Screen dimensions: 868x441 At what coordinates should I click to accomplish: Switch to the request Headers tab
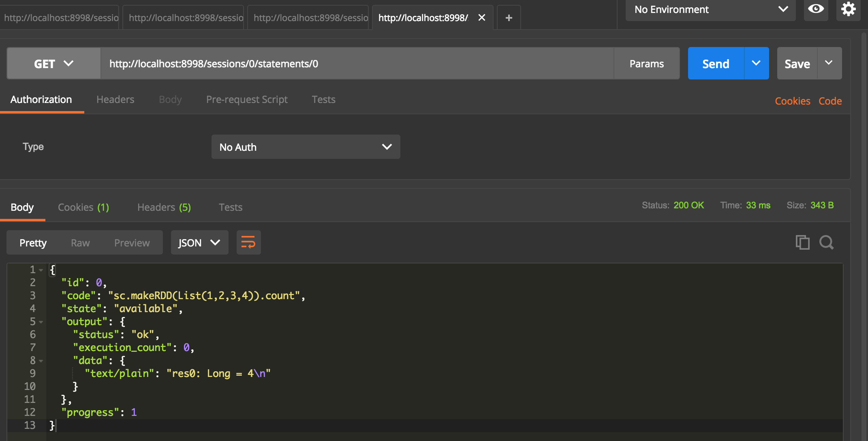coord(115,99)
